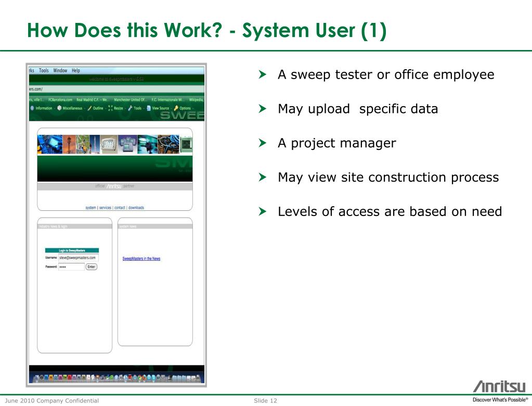Open the Outline toolbar dropdown label
This screenshot has width=532, height=406.
coord(98,108)
